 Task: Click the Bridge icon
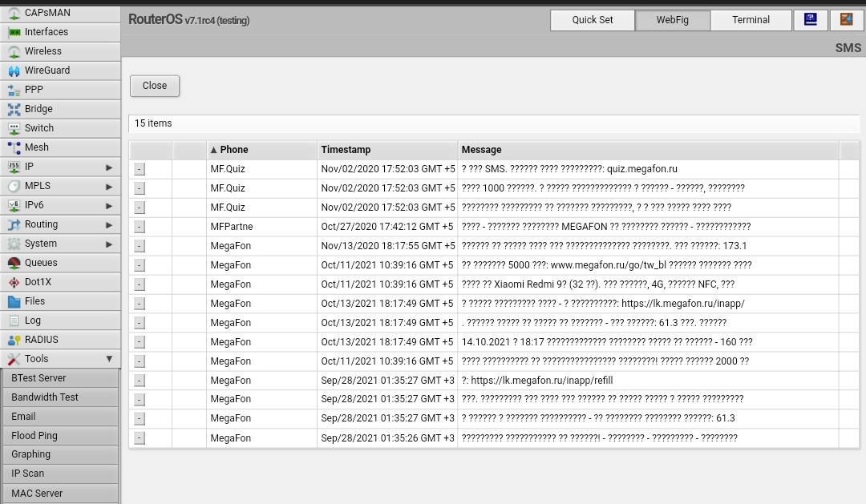point(14,109)
